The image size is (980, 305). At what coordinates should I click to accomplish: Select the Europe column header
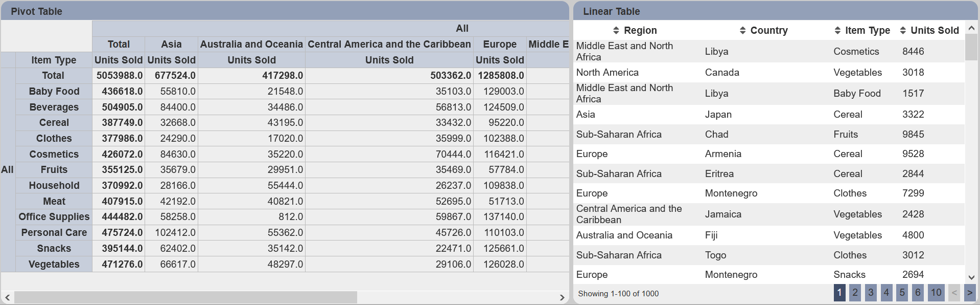click(x=500, y=44)
